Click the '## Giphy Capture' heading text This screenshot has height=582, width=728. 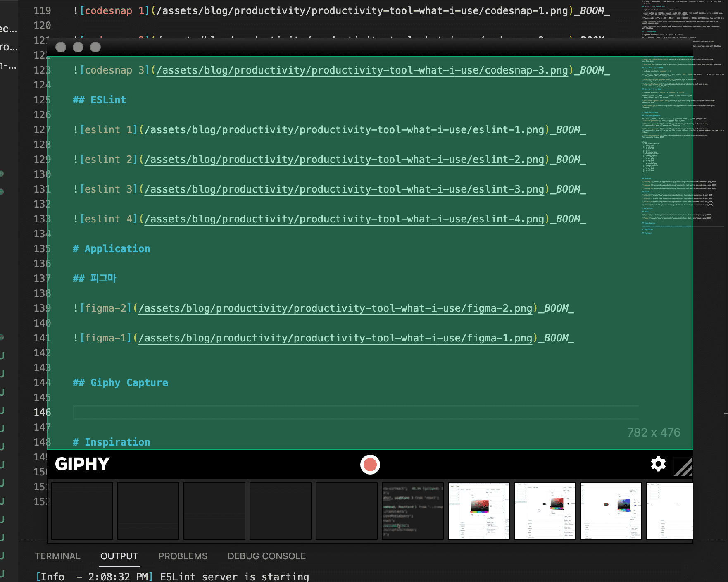tap(121, 383)
